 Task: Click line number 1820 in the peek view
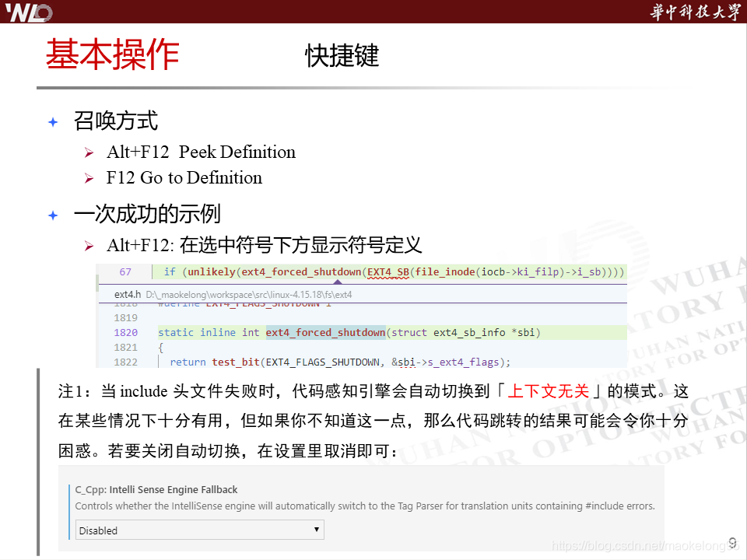tap(126, 332)
